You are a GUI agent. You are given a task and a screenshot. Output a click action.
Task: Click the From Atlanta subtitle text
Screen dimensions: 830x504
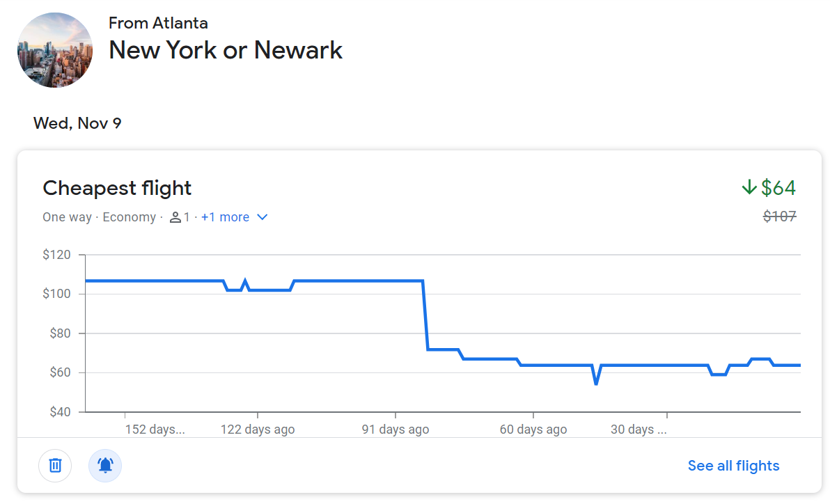click(158, 23)
